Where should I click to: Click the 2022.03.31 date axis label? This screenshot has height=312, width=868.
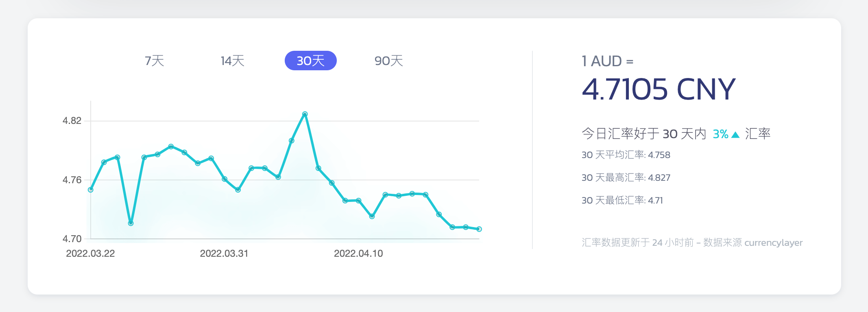tap(224, 253)
